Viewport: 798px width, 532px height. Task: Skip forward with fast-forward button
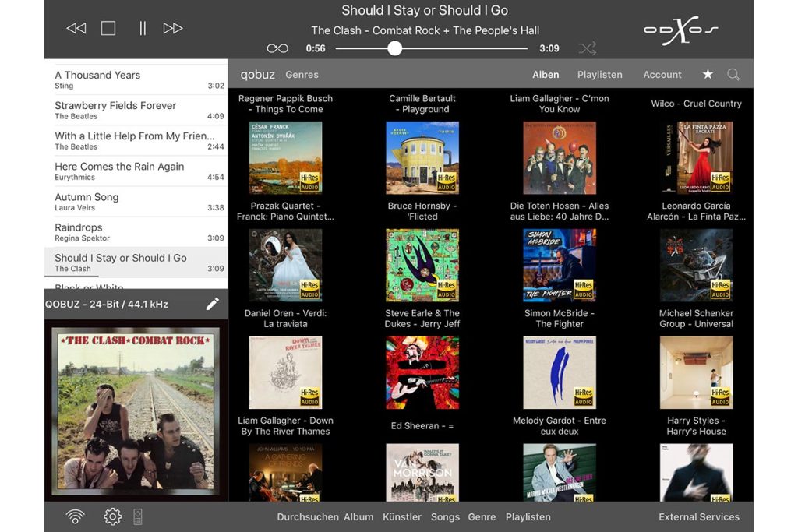(173, 29)
